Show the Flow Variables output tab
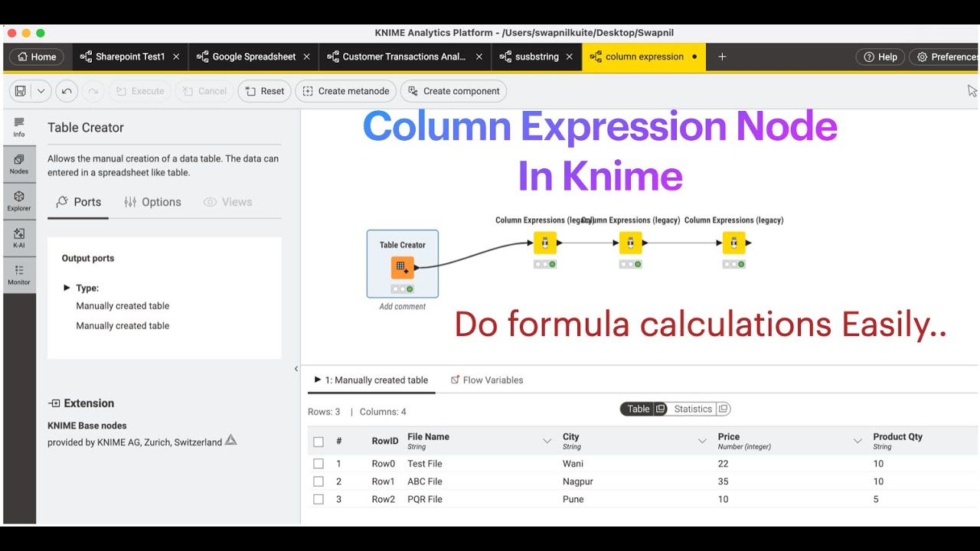 pyautogui.click(x=487, y=380)
